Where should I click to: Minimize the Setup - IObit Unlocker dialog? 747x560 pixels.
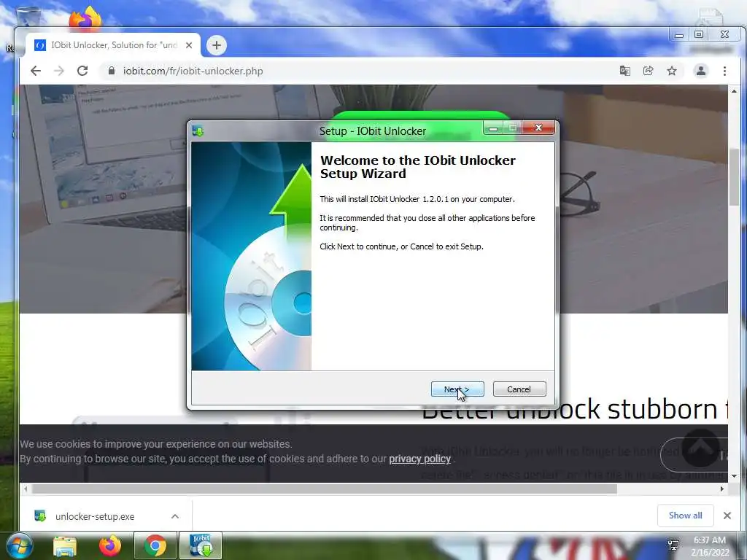tap(493, 128)
